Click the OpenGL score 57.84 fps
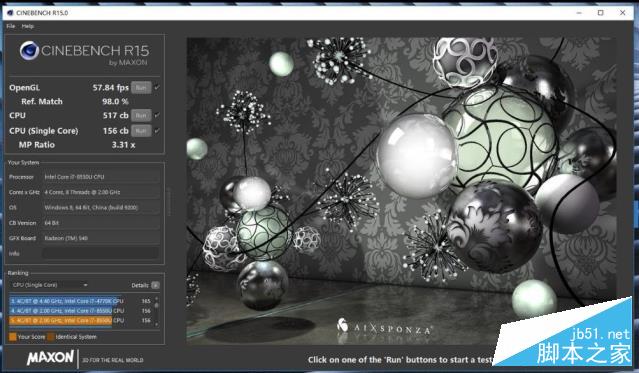639x373 pixels. coord(110,88)
